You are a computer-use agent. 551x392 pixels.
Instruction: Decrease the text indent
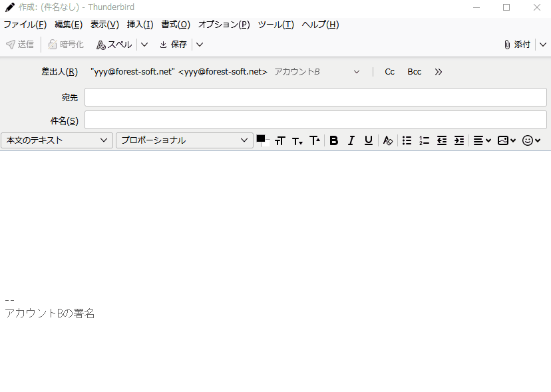(x=441, y=140)
